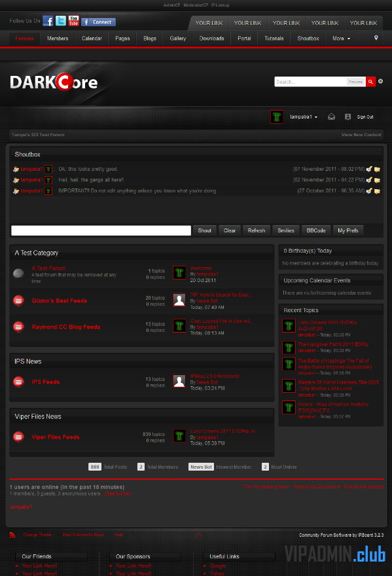Click the red search magnifier button
392x576 pixels.
pyautogui.click(x=370, y=82)
